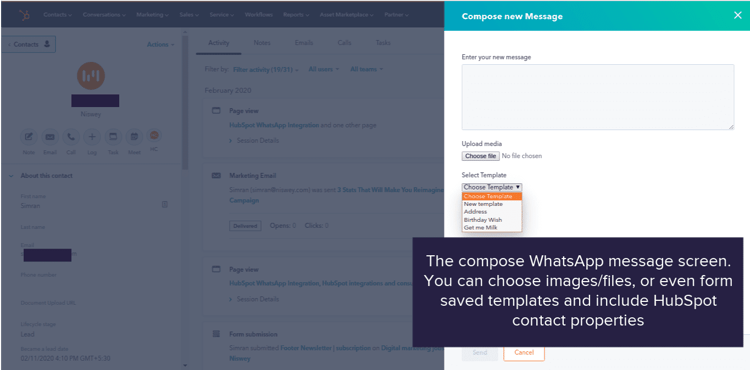This screenshot has height=370, width=750.
Task: Open the Note action icon
Action: 29,137
